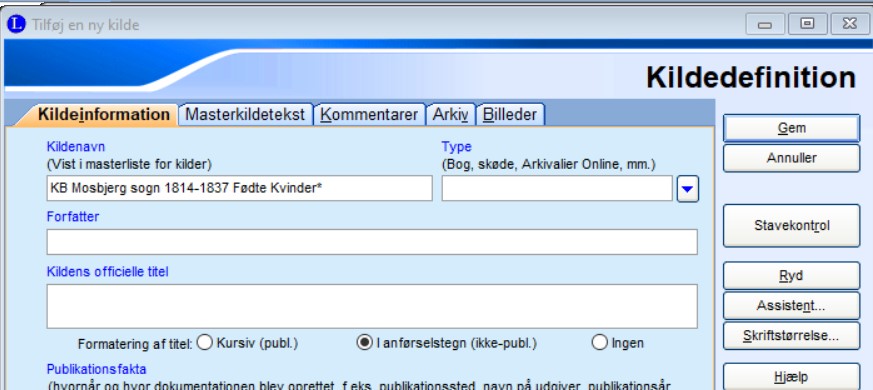Click the Legacy app icon in title bar
The width and height of the screenshot is (873, 390).
point(16,25)
